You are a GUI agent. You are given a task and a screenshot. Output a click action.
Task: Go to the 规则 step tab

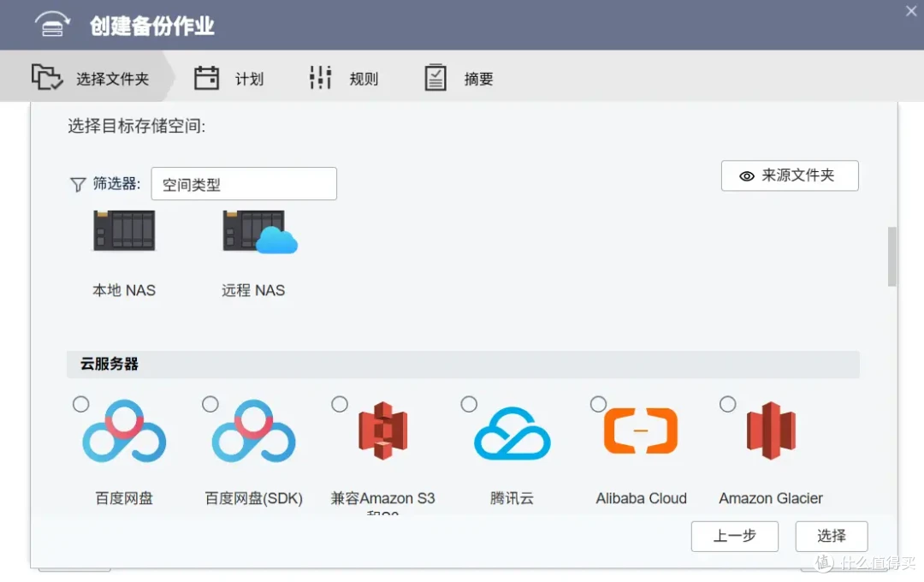[x=344, y=77]
